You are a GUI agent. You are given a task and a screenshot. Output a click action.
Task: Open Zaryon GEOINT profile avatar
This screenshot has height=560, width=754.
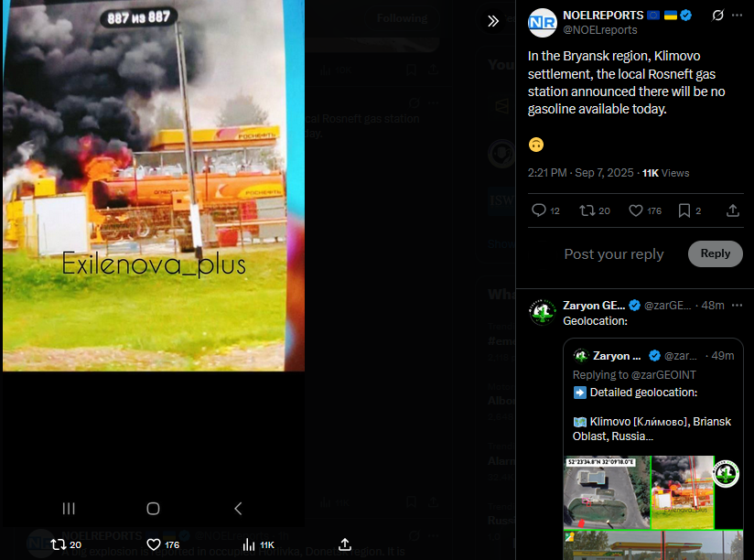point(543,312)
